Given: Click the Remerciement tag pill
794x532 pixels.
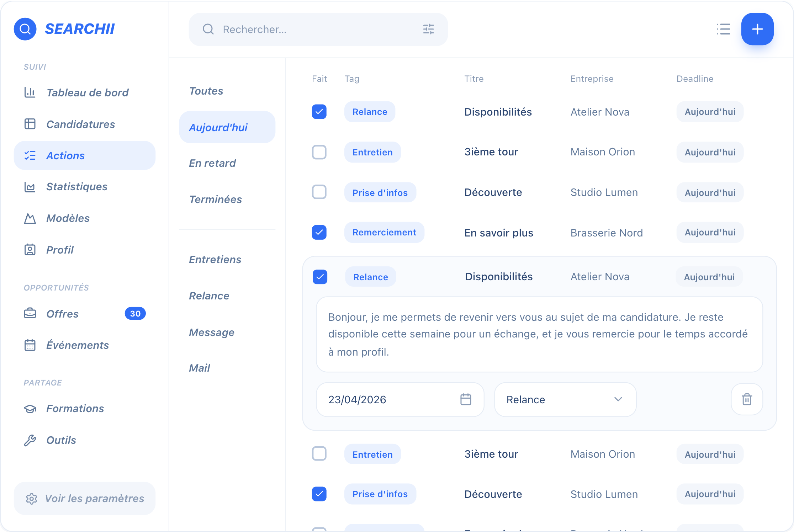Looking at the screenshot, I should [384, 232].
